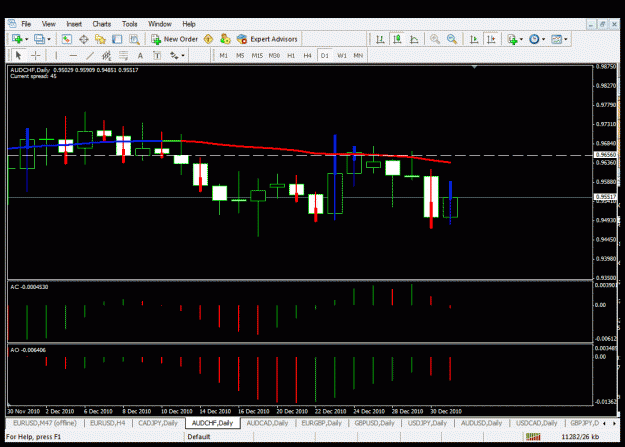Set timeframe to M30
Screen dimensions: 625x447
point(274,55)
